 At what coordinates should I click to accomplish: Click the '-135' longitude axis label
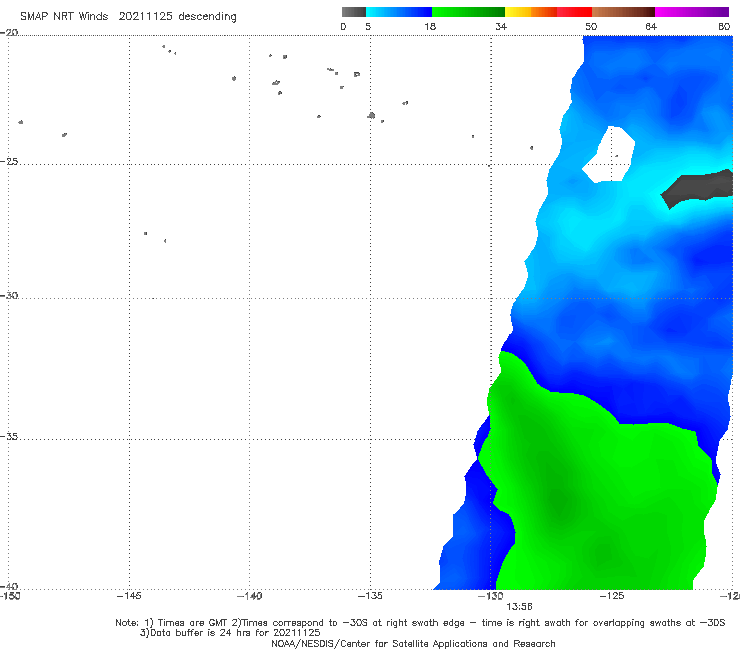[370, 596]
